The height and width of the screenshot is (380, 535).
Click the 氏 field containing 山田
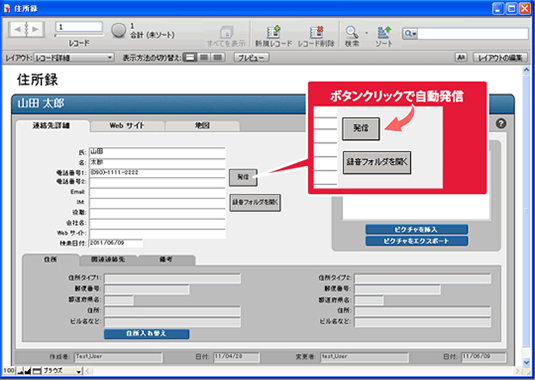pos(157,152)
